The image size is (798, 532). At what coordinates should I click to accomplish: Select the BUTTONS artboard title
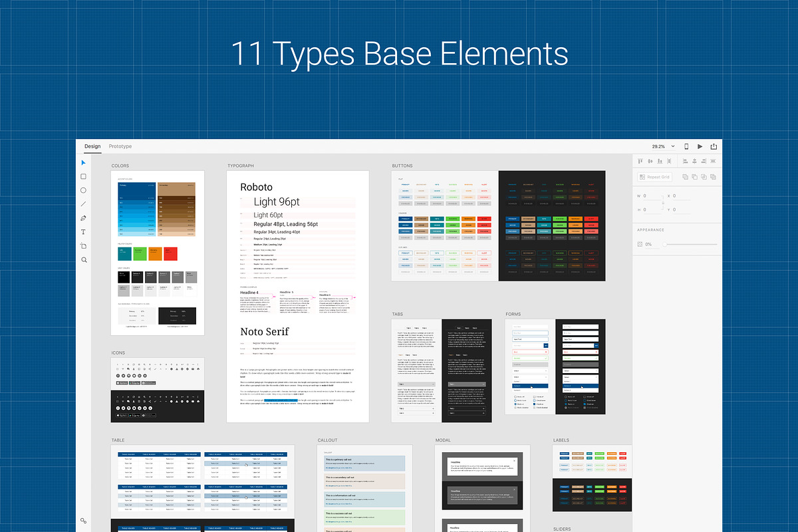(x=402, y=166)
